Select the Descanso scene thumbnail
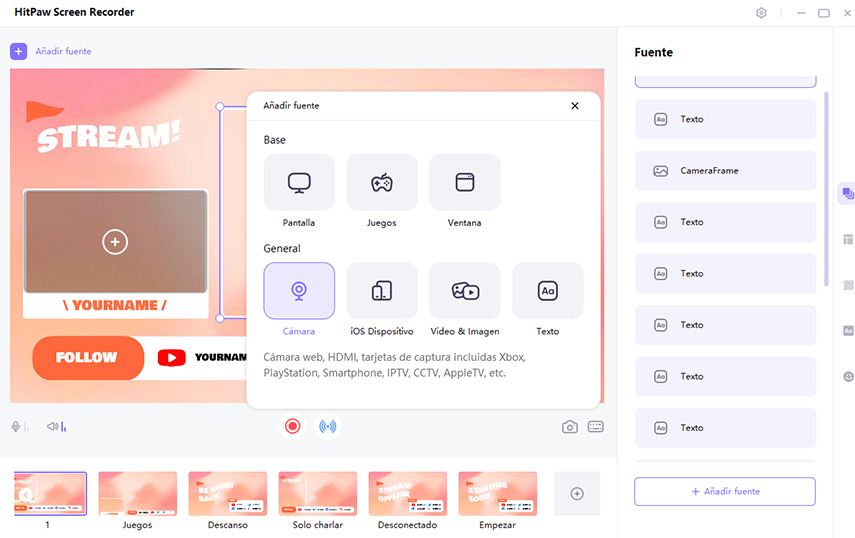 228,494
